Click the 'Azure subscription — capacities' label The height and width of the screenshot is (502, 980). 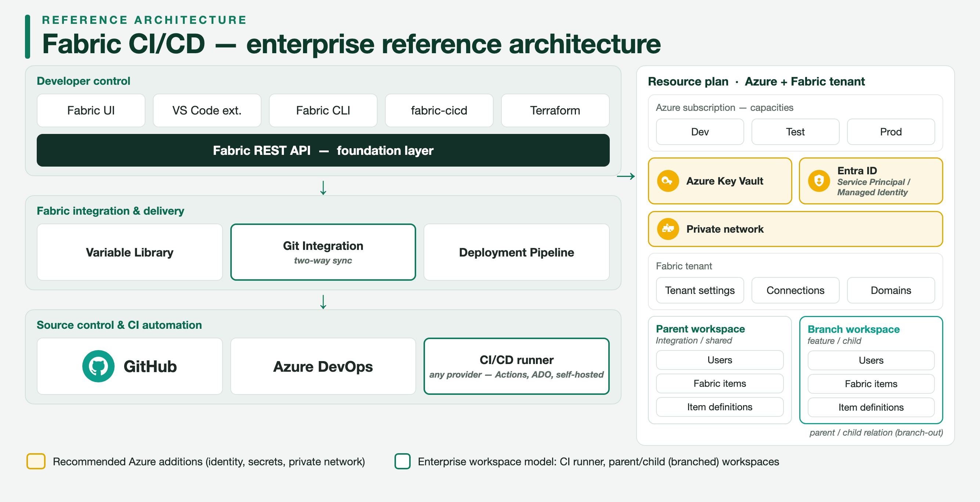pos(724,108)
